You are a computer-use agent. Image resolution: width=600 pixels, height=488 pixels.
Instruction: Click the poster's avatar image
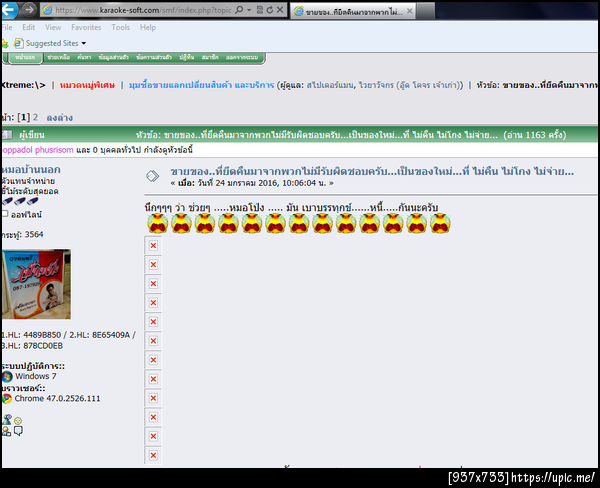36,284
